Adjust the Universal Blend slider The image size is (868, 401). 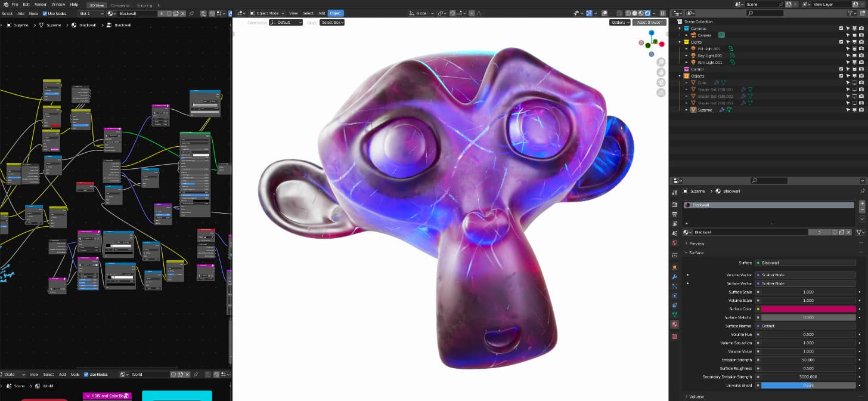(808, 385)
